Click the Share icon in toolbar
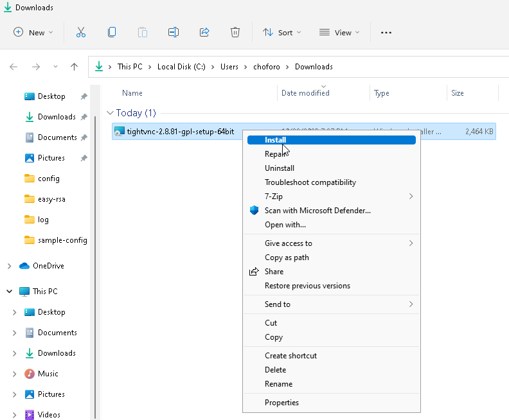 204,33
